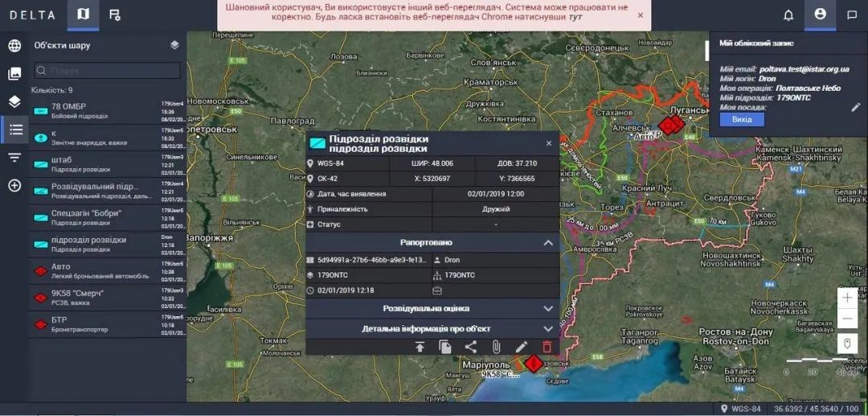Click the paperclip attachment icon
868x416 pixels.
(x=497, y=347)
